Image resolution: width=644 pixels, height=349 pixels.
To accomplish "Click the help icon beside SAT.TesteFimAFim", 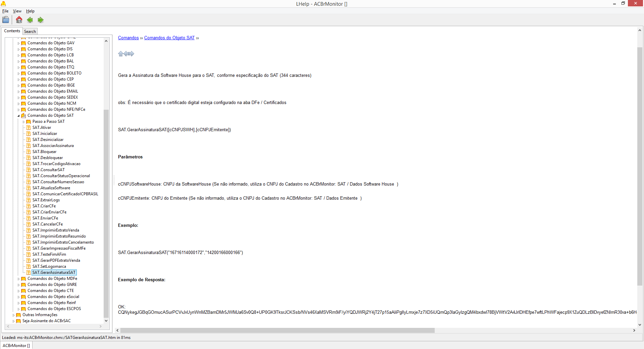I will 29,254.
